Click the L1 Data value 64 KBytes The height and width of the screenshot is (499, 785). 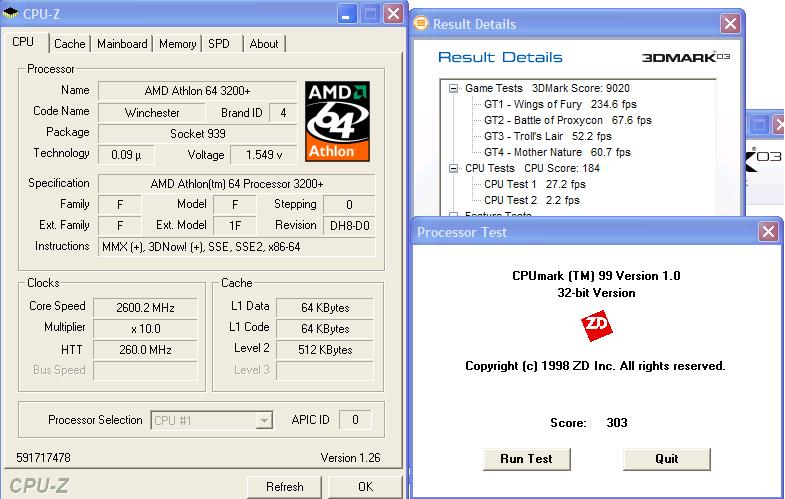325,308
